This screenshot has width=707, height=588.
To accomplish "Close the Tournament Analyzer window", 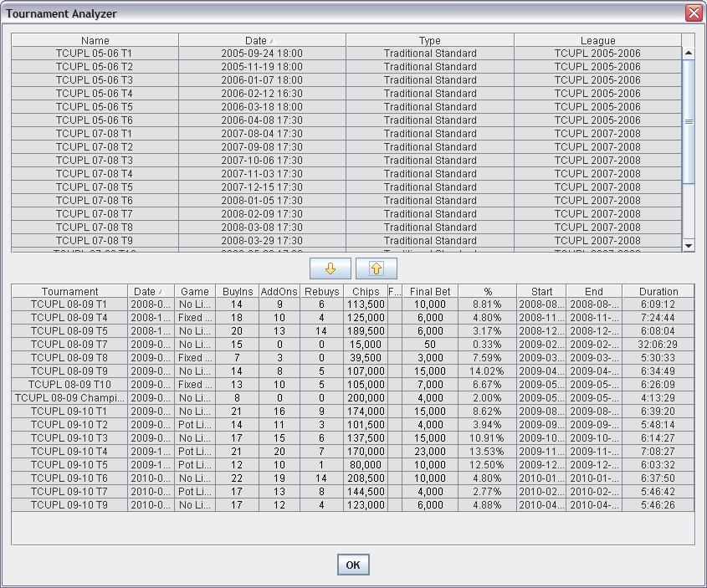I will 694,13.
